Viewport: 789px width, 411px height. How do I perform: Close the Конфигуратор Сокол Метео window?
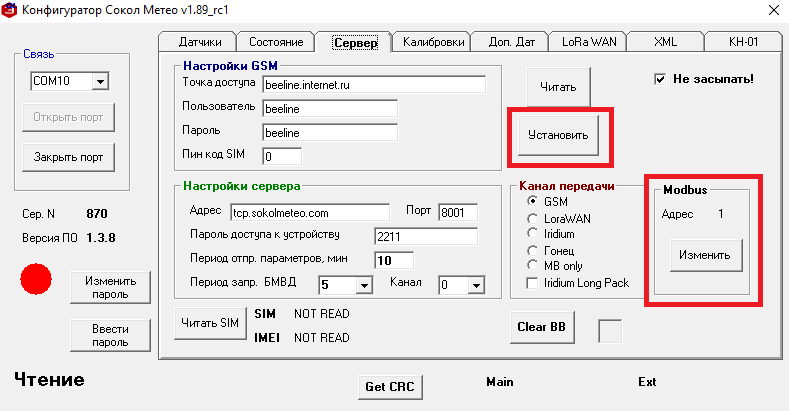coord(774,10)
